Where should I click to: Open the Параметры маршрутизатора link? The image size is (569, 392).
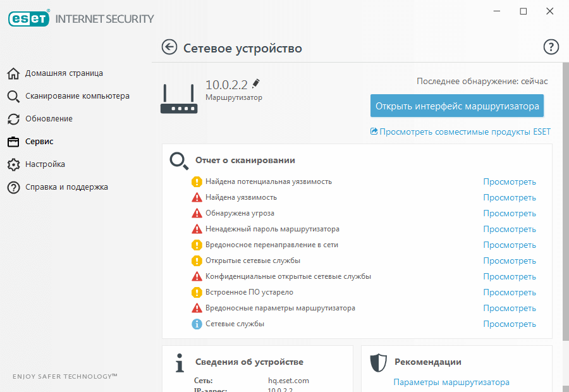[451, 382]
